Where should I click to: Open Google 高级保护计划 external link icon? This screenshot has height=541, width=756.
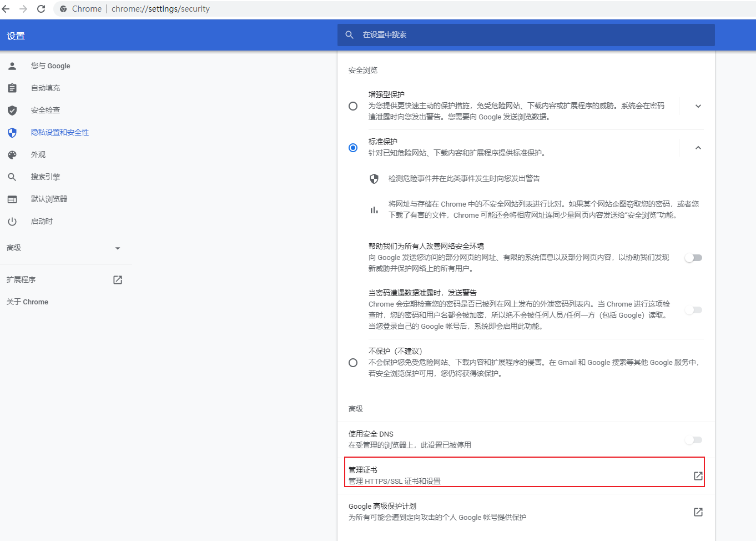pyautogui.click(x=698, y=512)
